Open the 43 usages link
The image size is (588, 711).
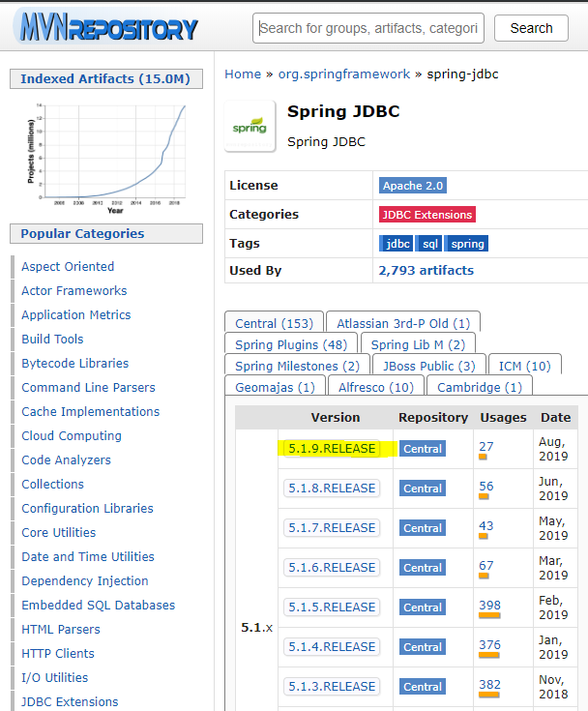[486, 526]
